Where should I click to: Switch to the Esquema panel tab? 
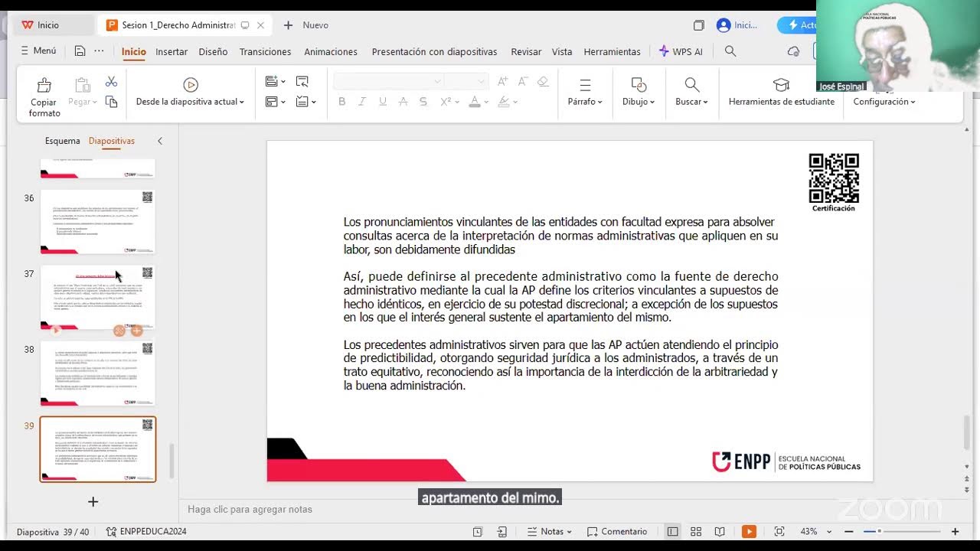click(x=62, y=141)
